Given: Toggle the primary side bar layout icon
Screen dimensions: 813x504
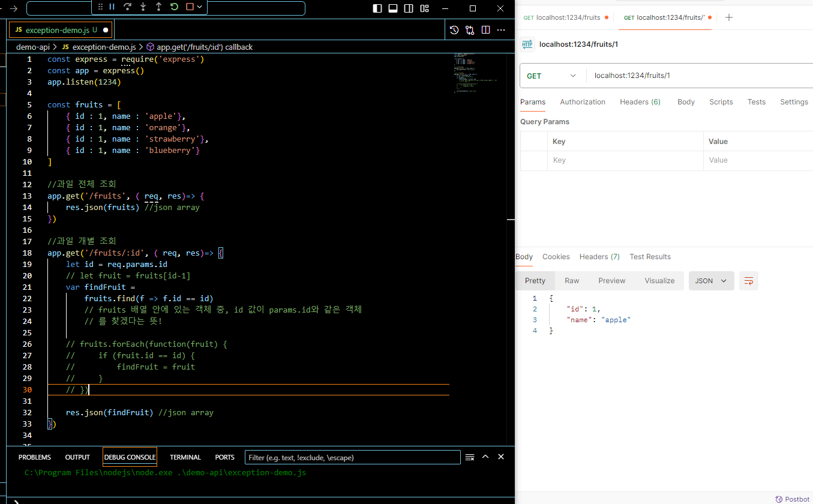Looking at the screenshot, I should click(377, 8).
